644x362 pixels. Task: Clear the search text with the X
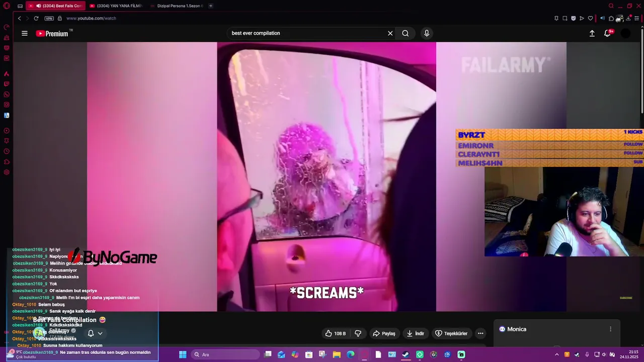(x=390, y=33)
